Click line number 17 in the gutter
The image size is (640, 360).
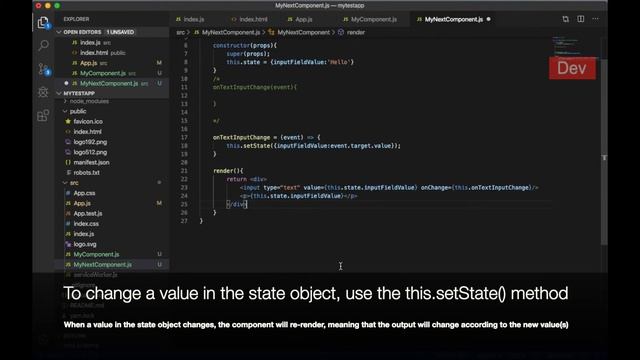184,138
